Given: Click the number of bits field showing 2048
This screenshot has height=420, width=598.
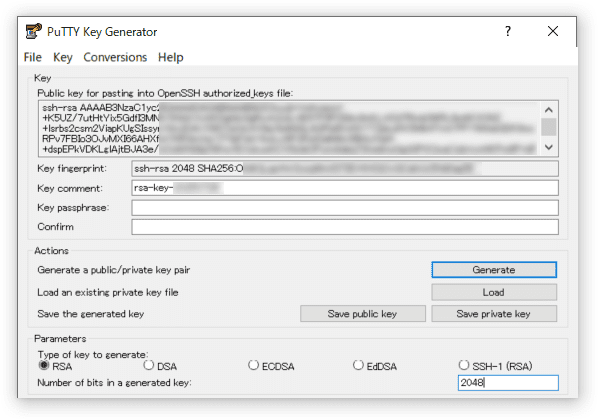Looking at the screenshot, I should pyautogui.click(x=508, y=383).
